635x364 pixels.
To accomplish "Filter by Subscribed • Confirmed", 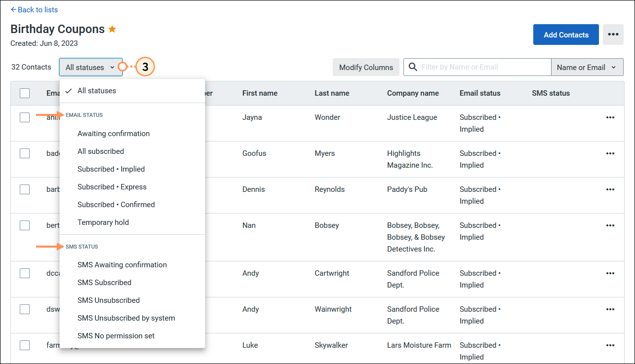I will [x=132, y=205].
